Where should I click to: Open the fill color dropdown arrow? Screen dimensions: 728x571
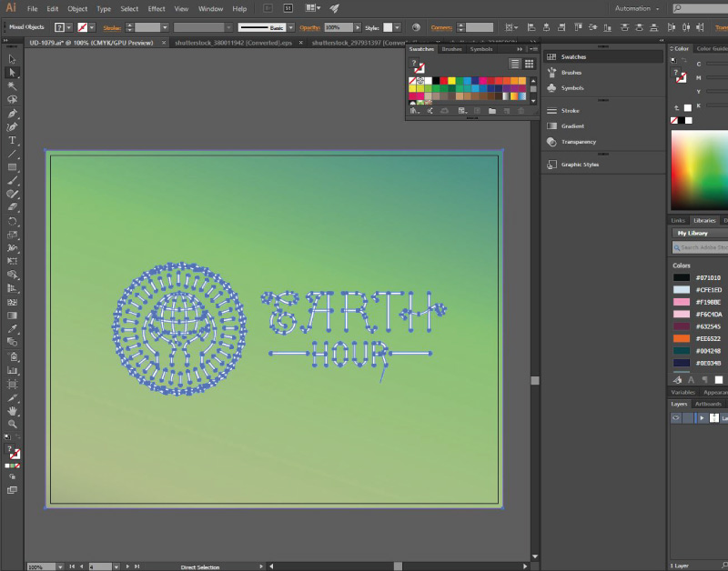click(69, 27)
